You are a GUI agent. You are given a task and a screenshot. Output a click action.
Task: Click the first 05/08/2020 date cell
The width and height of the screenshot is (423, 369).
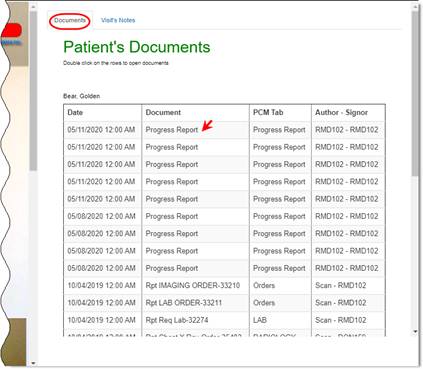pyautogui.click(x=101, y=216)
